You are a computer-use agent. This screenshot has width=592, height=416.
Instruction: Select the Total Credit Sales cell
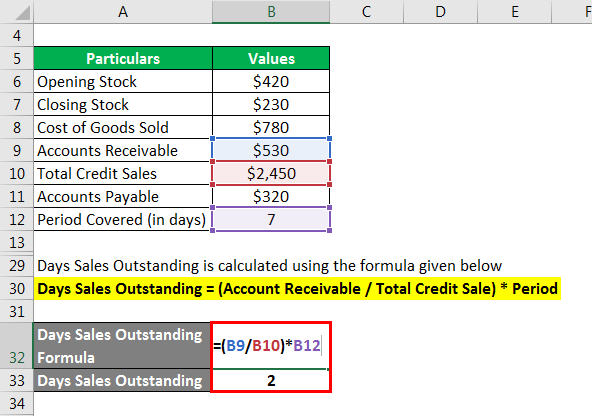pos(123,174)
